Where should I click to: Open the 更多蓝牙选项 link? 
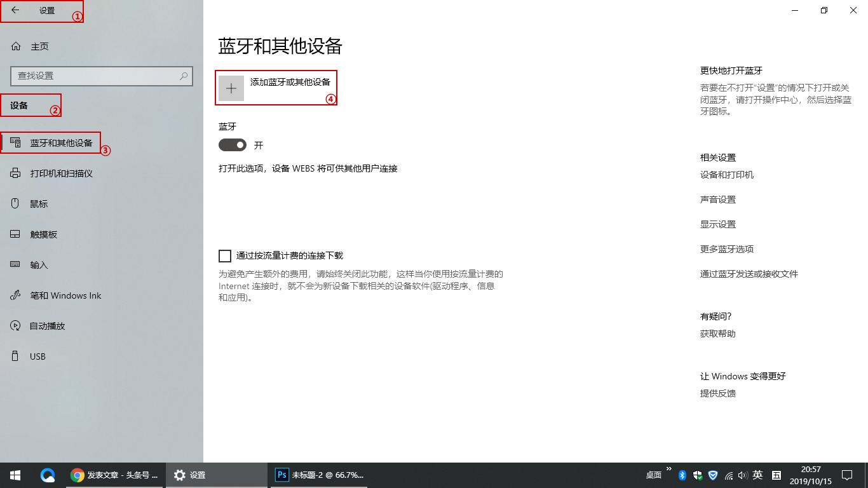(x=725, y=249)
